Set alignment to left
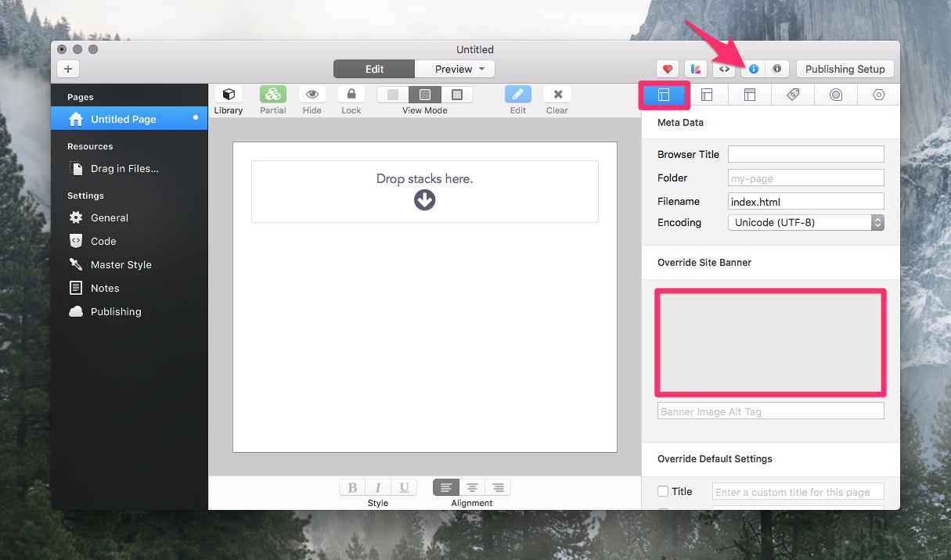The width and height of the screenshot is (951, 560). 446,487
